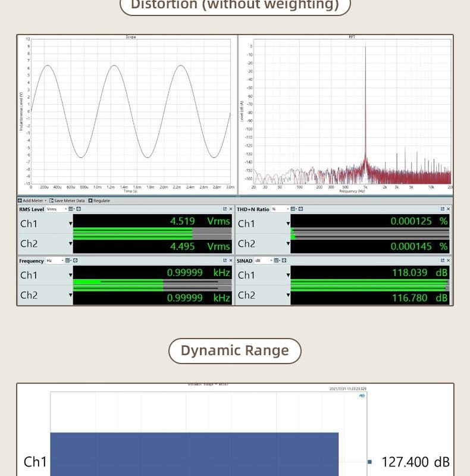The height and width of the screenshot is (476, 470).
Task: Pop out the THD+N Ratio meter panel
Action: click(443, 209)
